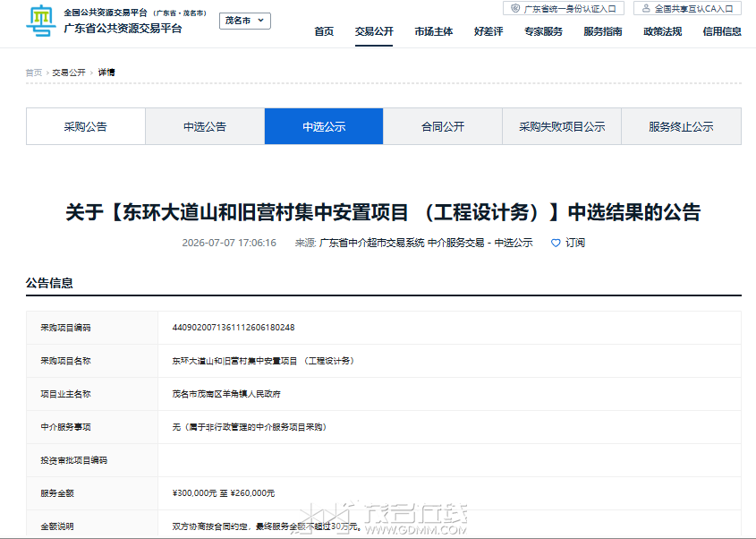Screen dimensions: 756x539
Task: Open the 好差评 navigation item
Action: (x=488, y=31)
